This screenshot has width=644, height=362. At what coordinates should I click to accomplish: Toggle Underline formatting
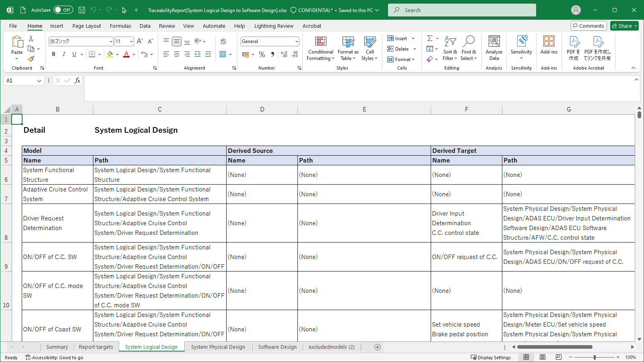point(74,54)
